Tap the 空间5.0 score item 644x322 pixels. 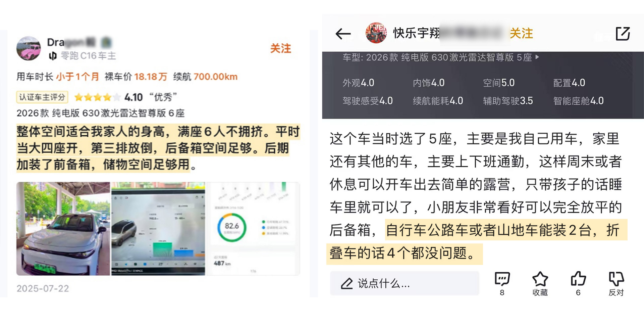[498, 83]
